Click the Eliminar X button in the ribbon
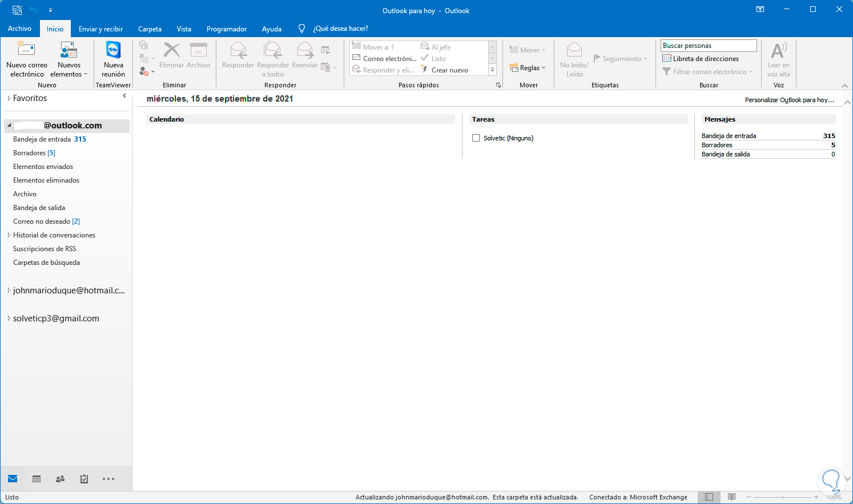The image size is (853, 504). 171,56
